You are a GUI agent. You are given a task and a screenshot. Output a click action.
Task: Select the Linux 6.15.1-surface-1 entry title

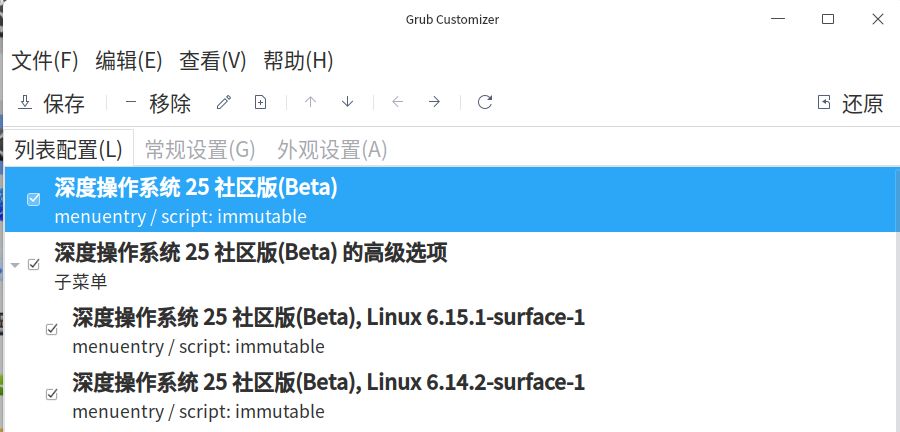[x=328, y=317]
